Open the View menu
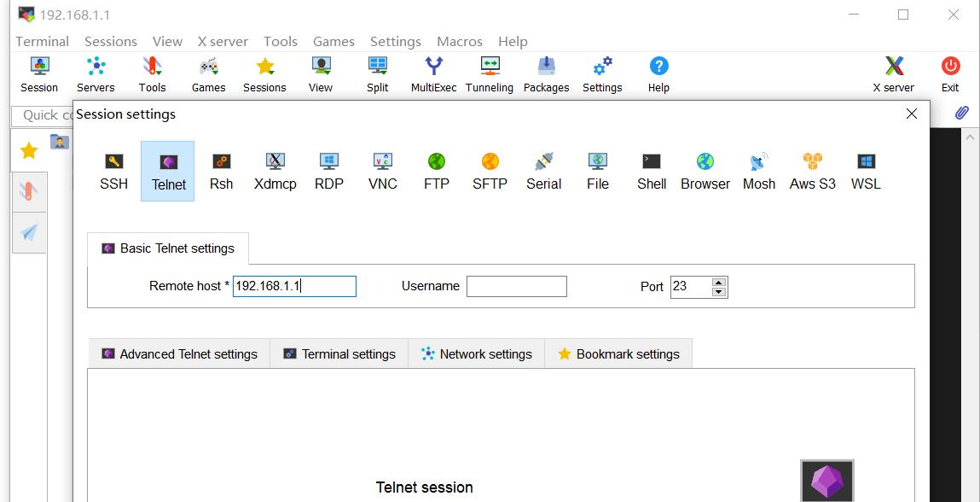 coord(167,41)
